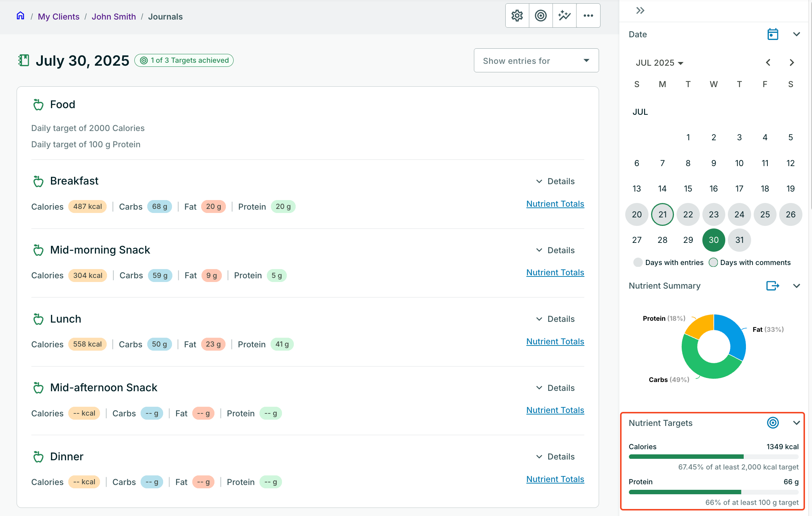Expand Breakfast Details section
Viewport: 812px width, 516px height.
[x=555, y=181]
